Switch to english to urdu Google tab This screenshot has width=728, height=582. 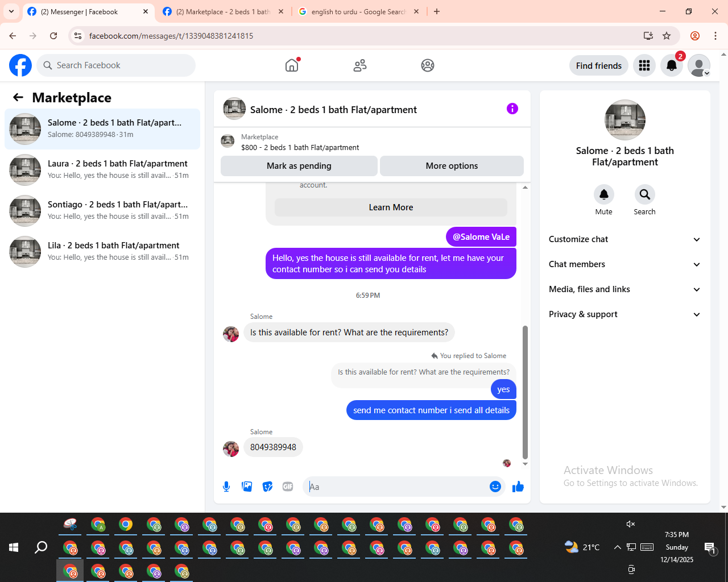pos(358,11)
